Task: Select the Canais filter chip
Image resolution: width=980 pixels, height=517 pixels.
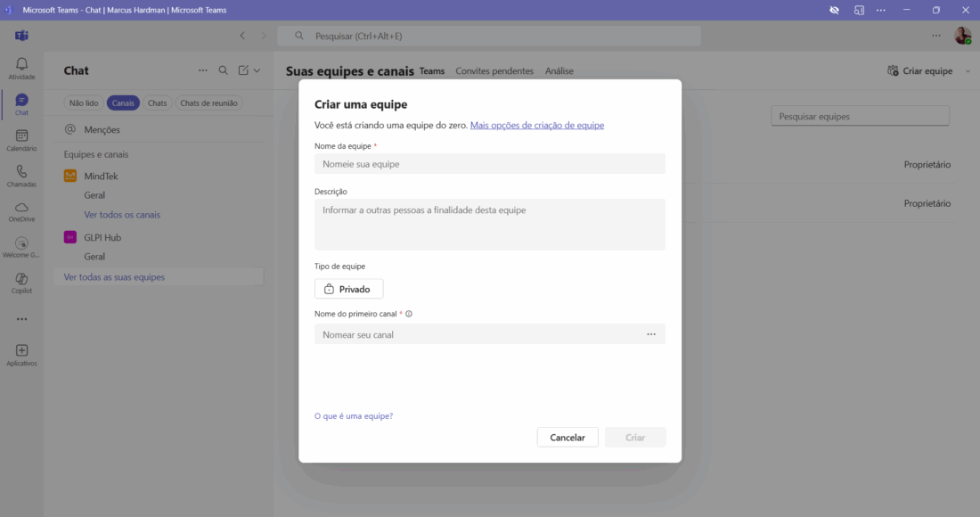Action: click(123, 103)
